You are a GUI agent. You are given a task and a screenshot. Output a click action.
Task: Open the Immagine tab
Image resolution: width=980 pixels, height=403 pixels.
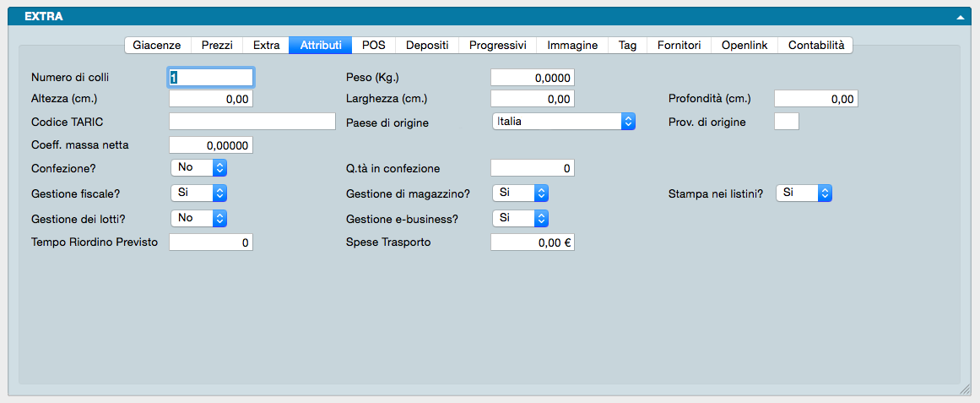point(571,46)
